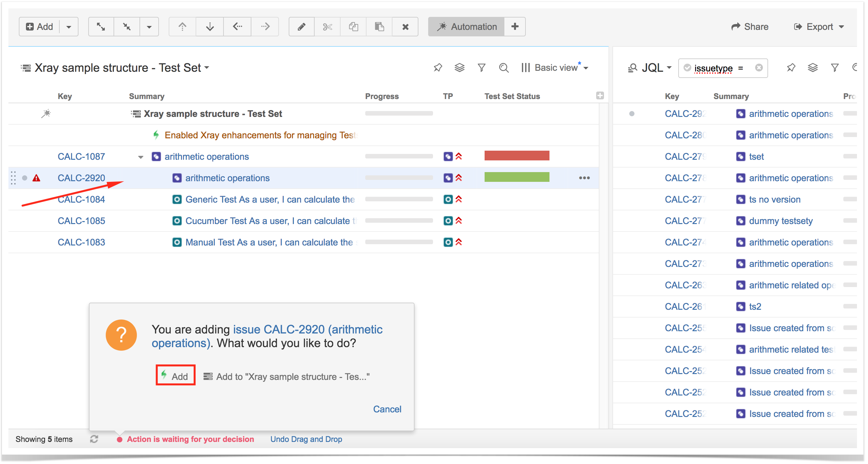Image resolution: width=868 pixels, height=464 pixels.
Task: Click the Undo Drag and Drop link
Action: [x=306, y=439]
